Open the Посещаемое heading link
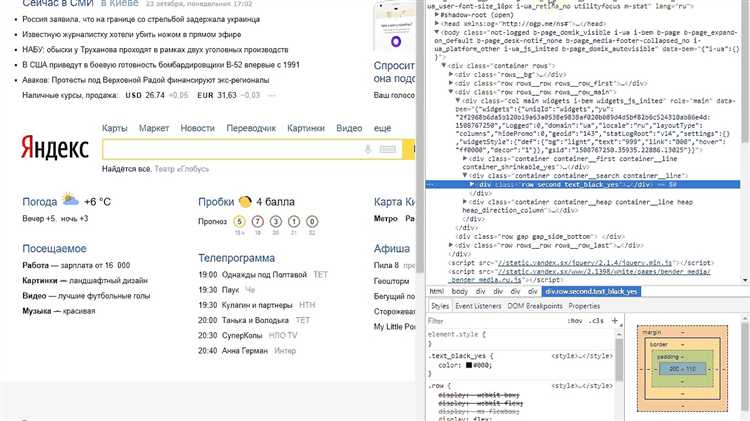 point(54,248)
